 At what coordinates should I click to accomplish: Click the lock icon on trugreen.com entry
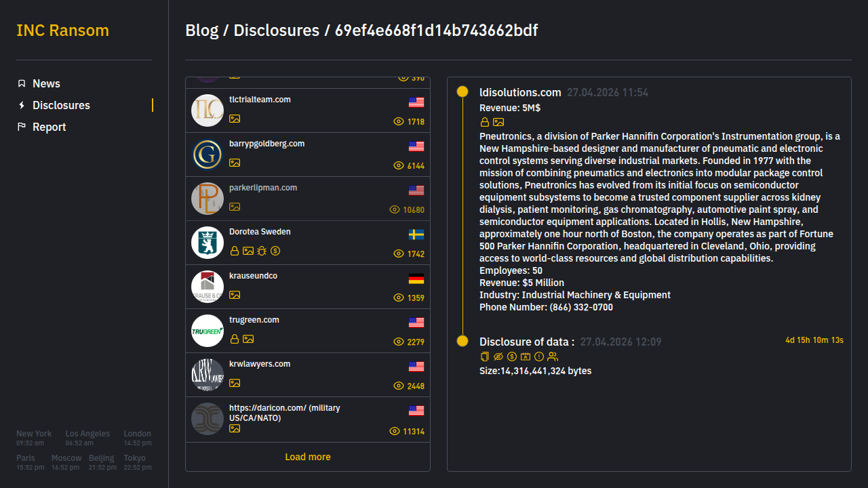(x=235, y=339)
